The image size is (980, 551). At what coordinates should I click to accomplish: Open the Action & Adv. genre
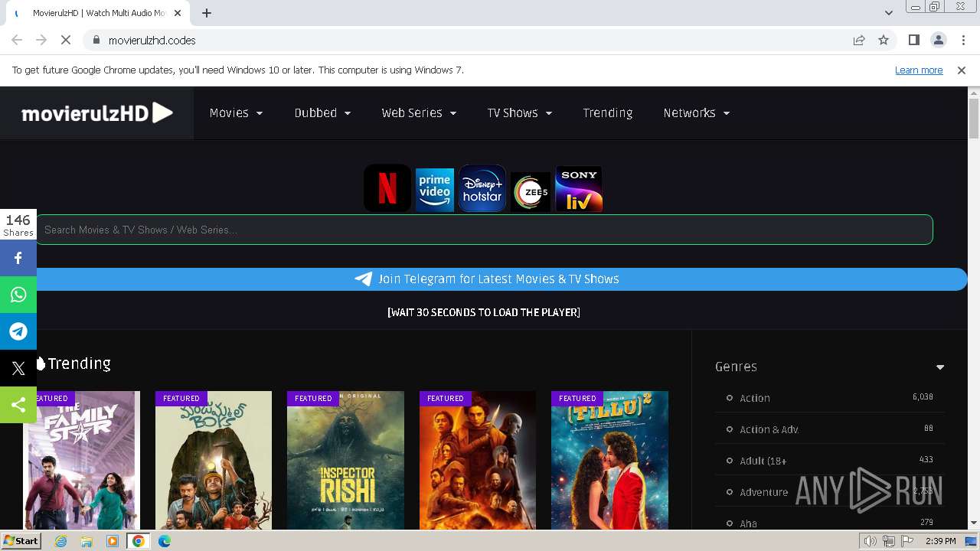point(769,429)
